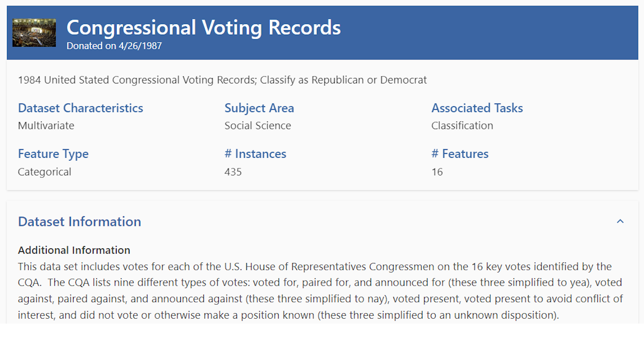Click the Social Science subject value
Screen dimensions: 644x362
258,125
